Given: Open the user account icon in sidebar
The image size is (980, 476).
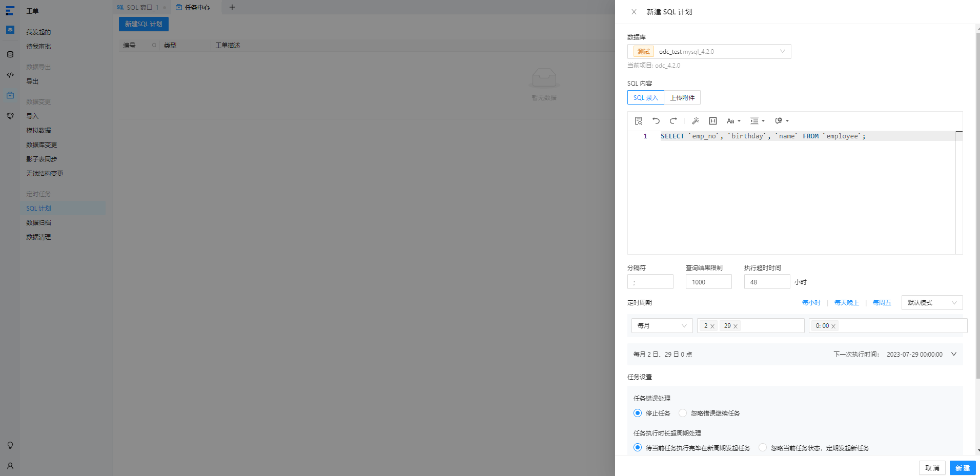Looking at the screenshot, I should click(10, 466).
